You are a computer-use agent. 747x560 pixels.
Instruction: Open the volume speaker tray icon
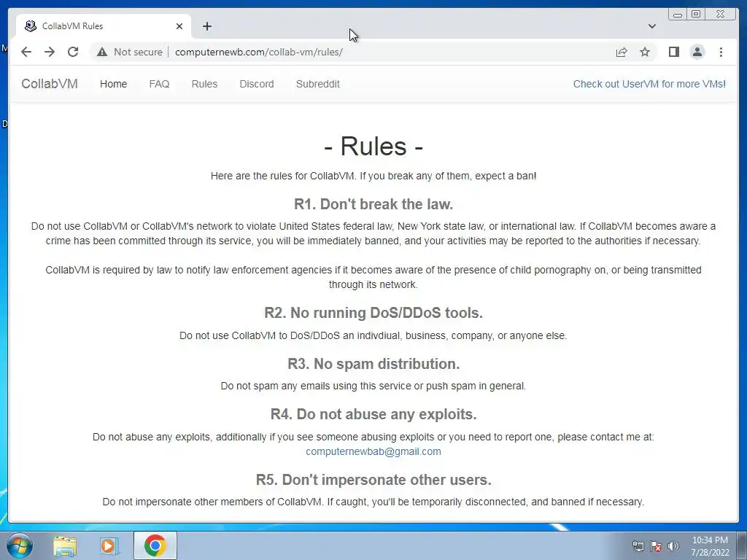click(x=673, y=546)
